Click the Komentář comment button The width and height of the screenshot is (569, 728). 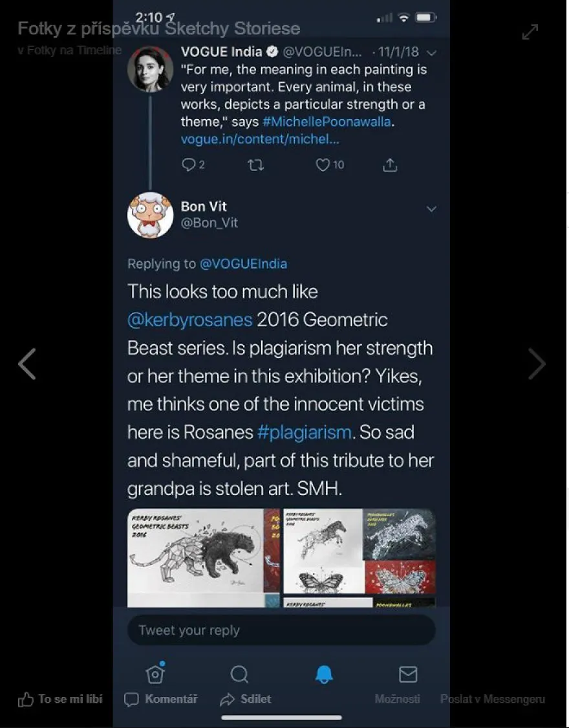[161, 700]
